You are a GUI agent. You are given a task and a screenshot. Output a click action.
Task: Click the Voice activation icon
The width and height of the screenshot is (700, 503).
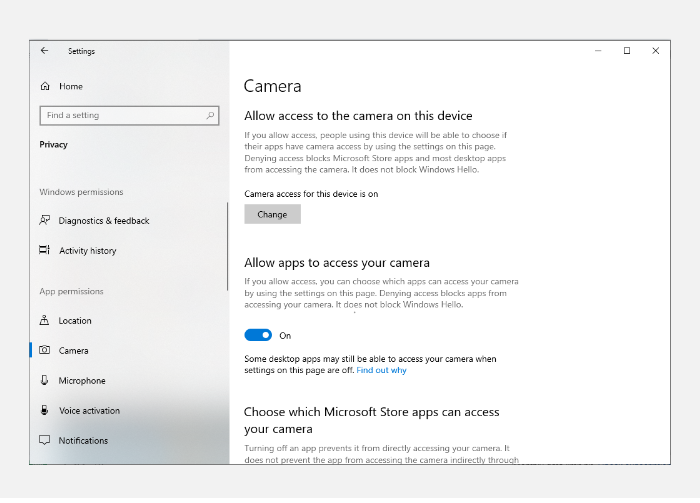tap(44, 410)
